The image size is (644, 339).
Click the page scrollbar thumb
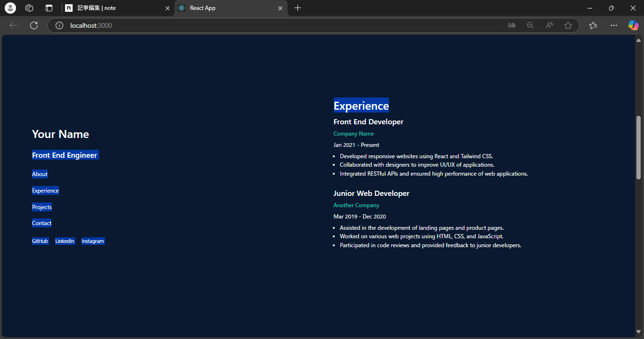point(639,146)
